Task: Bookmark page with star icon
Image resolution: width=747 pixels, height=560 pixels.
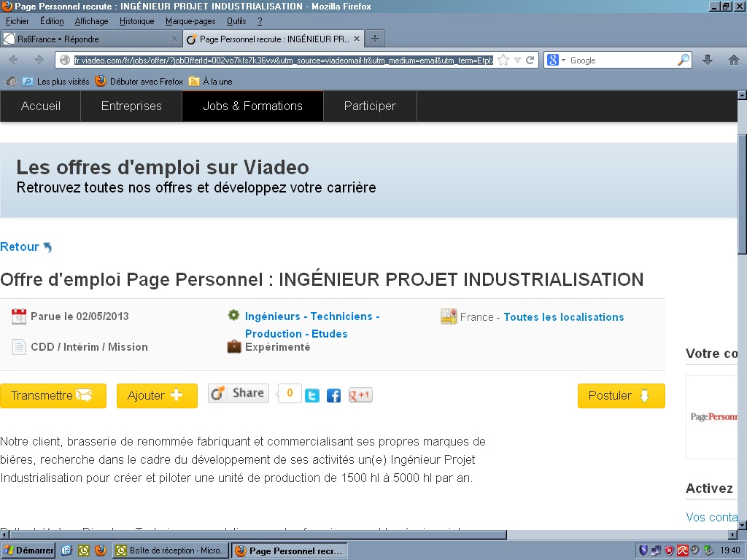Action: tap(503, 61)
